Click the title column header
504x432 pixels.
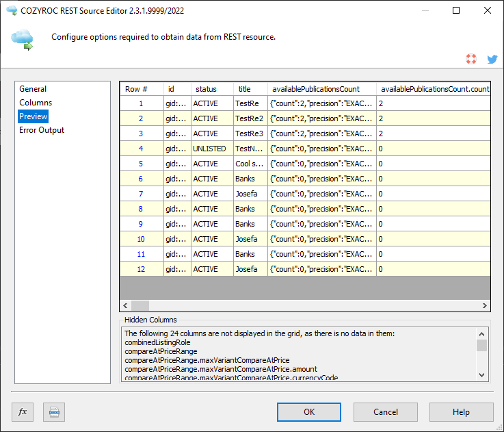coord(244,89)
